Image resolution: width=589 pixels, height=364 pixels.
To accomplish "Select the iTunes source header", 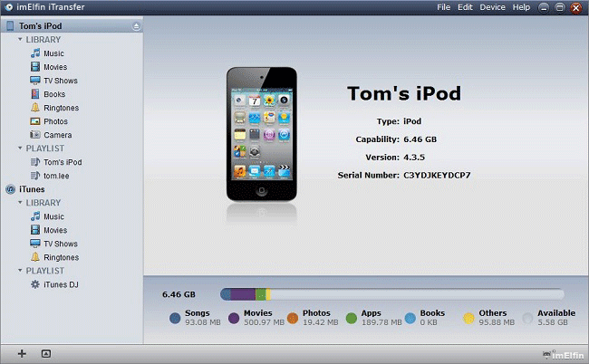I will [x=30, y=189].
